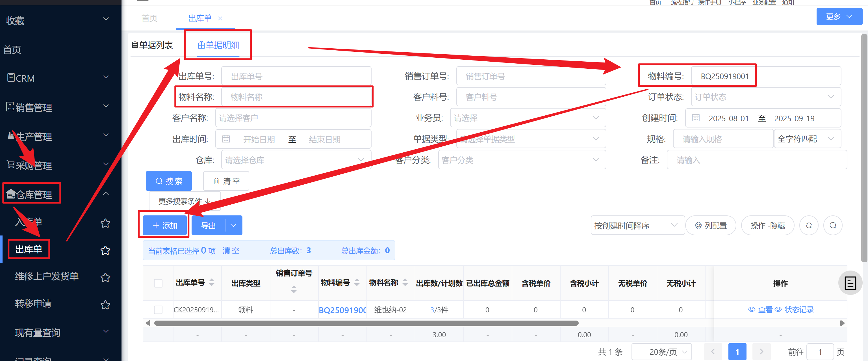Click the 出库单号 input field
868x361 pixels.
(x=296, y=76)
